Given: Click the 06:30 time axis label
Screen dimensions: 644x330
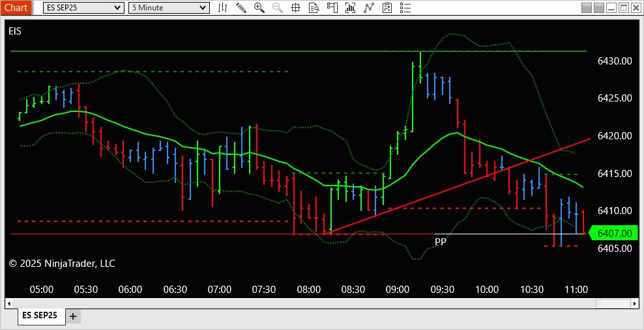Looking at the screenshot, I should click(175, 290).
